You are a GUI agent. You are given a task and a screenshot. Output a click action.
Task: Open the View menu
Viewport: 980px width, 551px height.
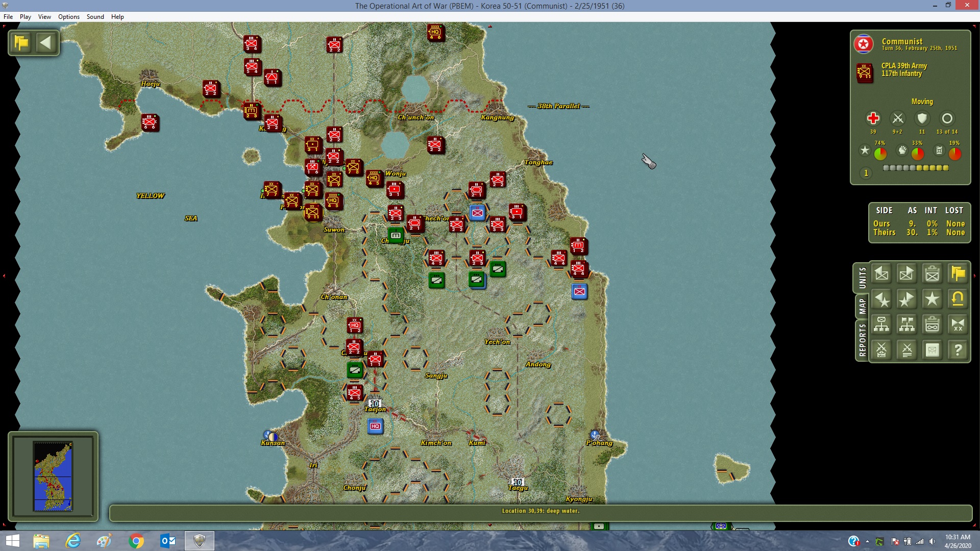(44, 17)
